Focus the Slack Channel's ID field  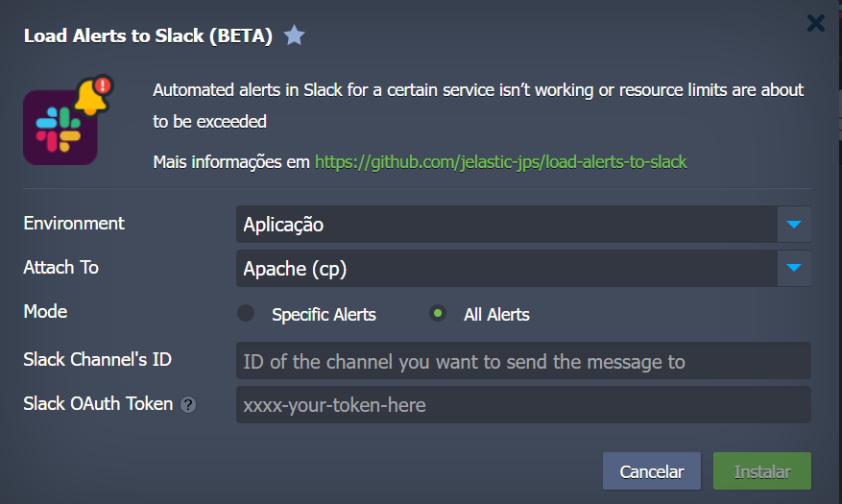[523, 361]
